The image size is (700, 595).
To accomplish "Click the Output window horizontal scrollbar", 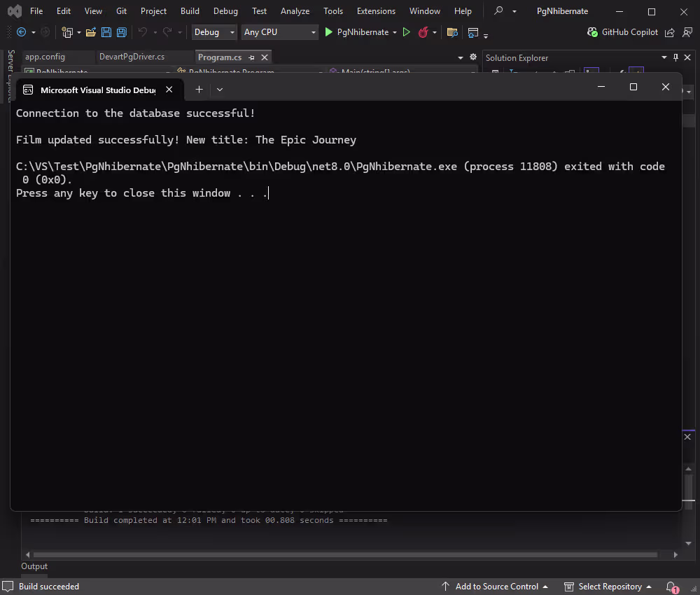I will tap(344, 554).
